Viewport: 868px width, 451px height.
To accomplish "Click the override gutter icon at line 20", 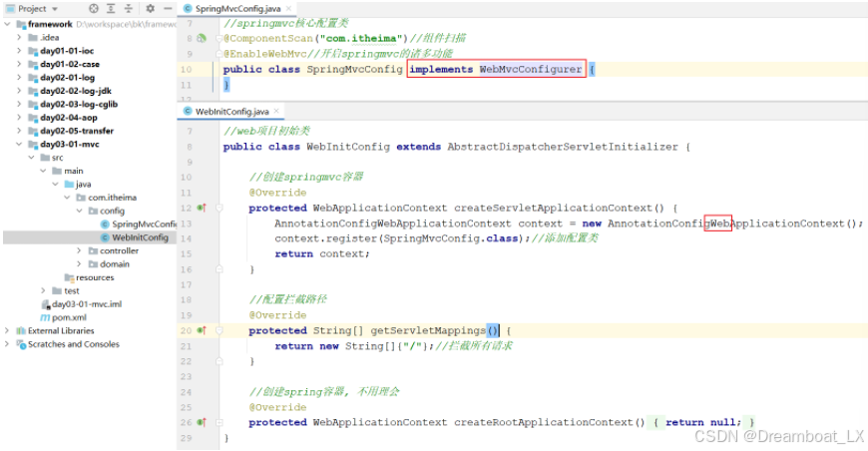I will pyautogui.click(x=202, y=330).
